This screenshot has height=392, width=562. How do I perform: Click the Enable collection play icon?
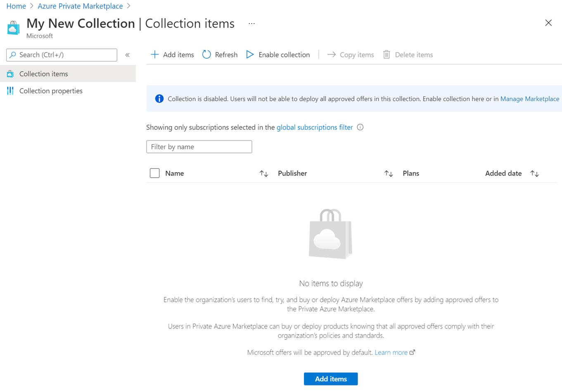click(x=250, y=55)
